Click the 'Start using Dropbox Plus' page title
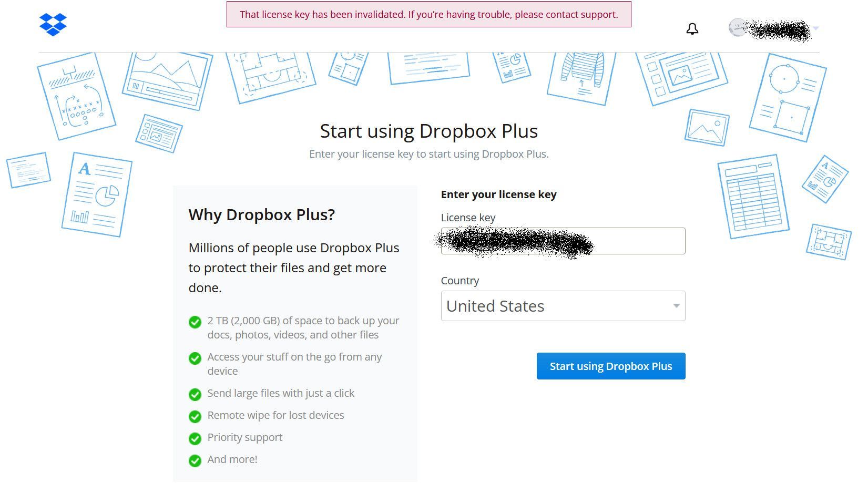 [428, 131]
